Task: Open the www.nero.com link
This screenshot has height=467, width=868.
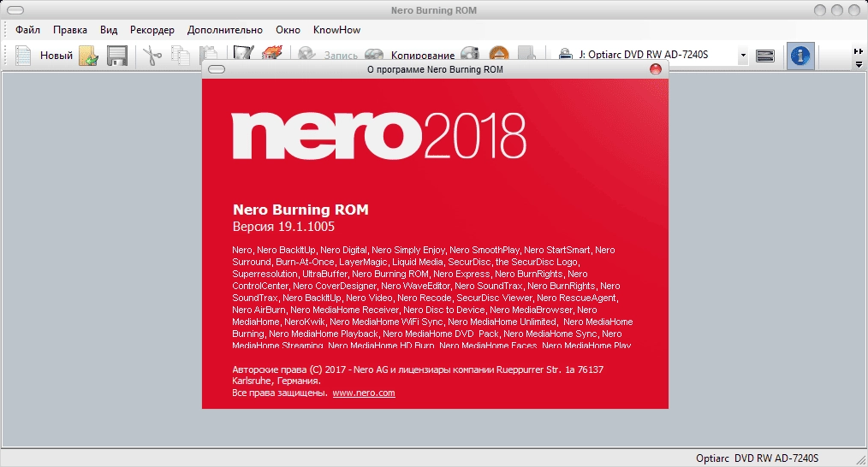Action: point(364,393)
